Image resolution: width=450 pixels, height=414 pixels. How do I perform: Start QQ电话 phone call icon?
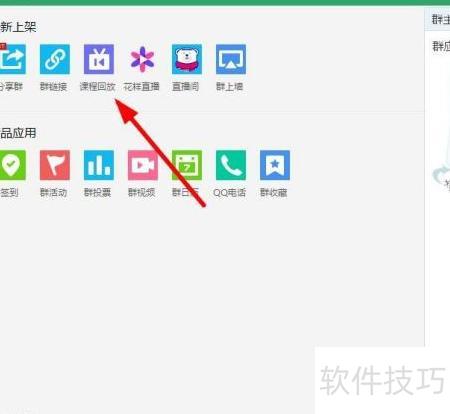click(231, 165)
